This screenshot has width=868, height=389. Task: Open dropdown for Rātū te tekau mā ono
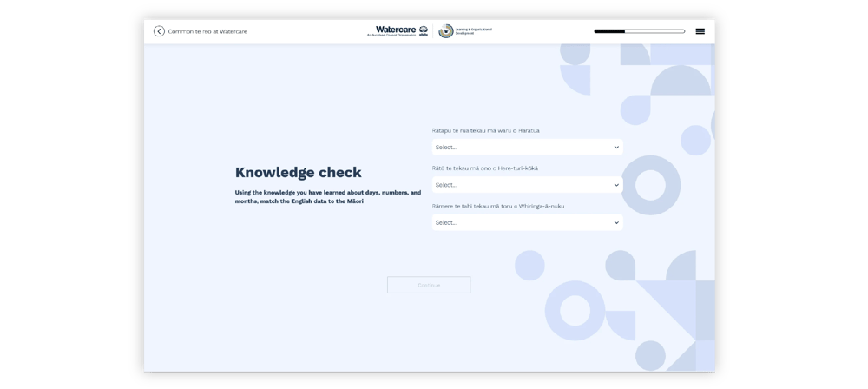tap(527, 185)
